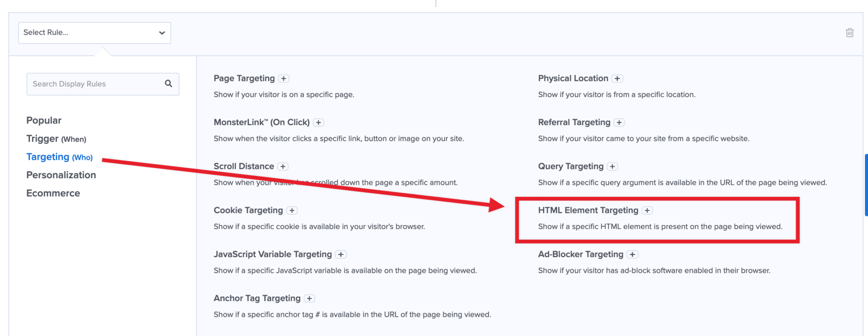Image resolution: width=868 pixels, height=336 pixels.
Task: Click the search magnifier icon
Action: 168,84
